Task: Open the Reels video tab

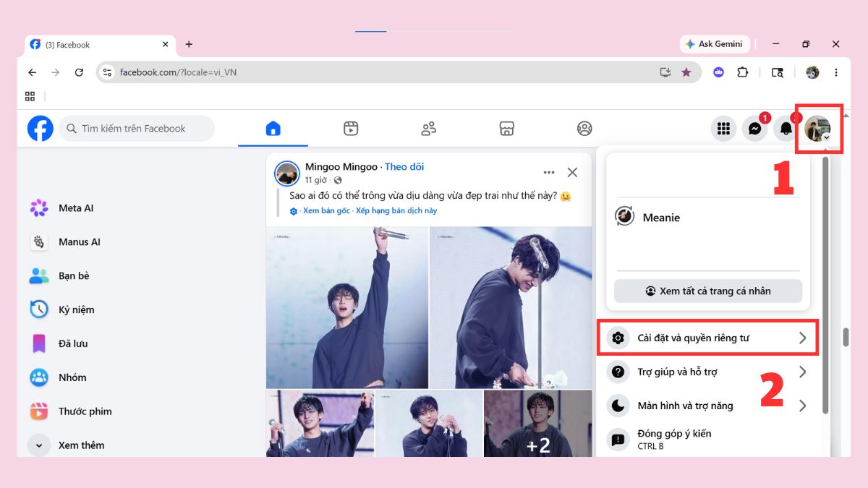Action: (x=351, y=129)
